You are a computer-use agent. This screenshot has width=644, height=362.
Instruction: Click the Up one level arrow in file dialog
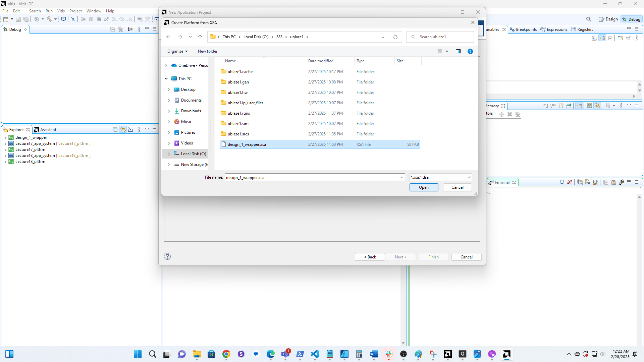coord(200,37)
